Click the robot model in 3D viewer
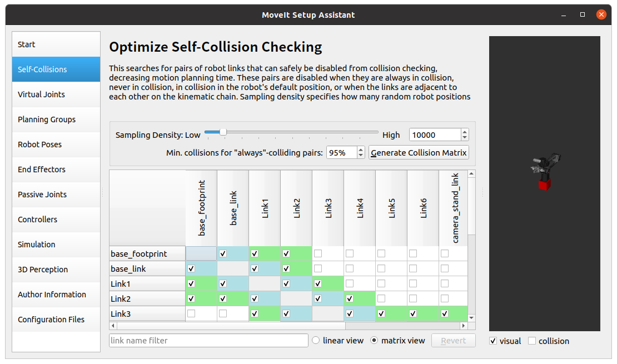The image size is (617, 364). [545, 171]
